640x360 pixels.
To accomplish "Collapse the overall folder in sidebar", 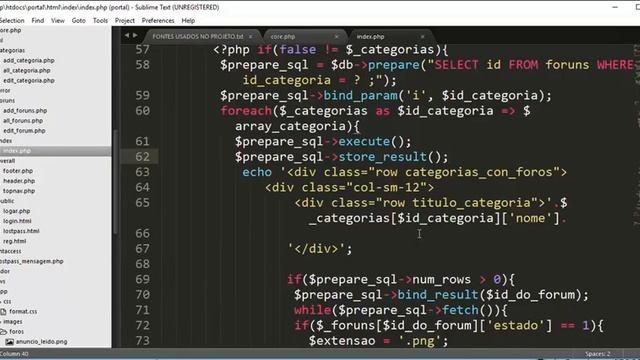I will (x=8, y=161).
